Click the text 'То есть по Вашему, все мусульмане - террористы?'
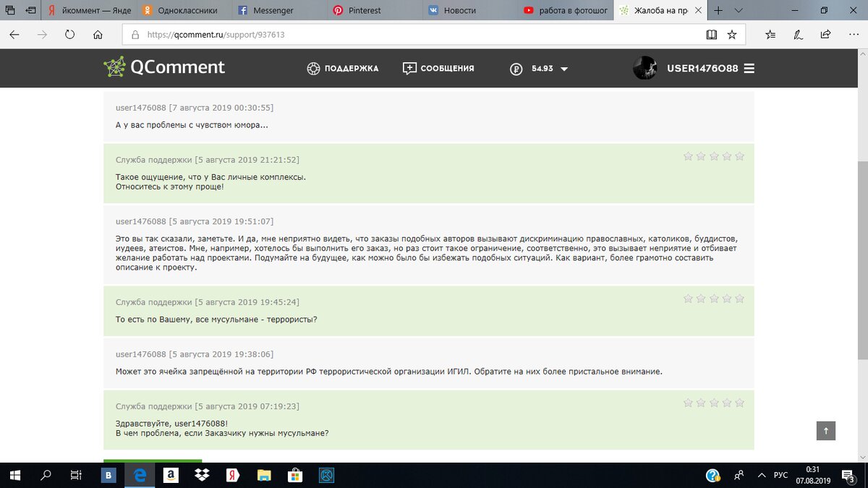The height and width of the screenshot is (488, 868). point(216,320)
